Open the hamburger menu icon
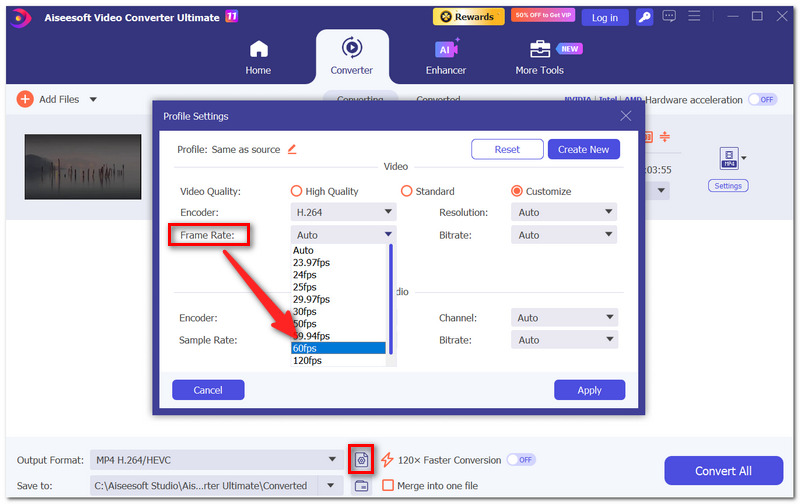800x504 pixels. [694, 16]
